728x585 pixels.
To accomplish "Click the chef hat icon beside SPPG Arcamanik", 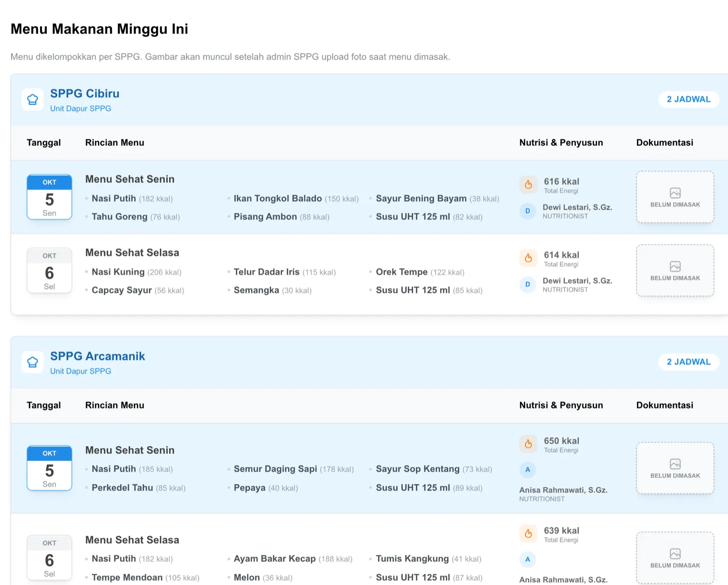I will pos(33,362).
